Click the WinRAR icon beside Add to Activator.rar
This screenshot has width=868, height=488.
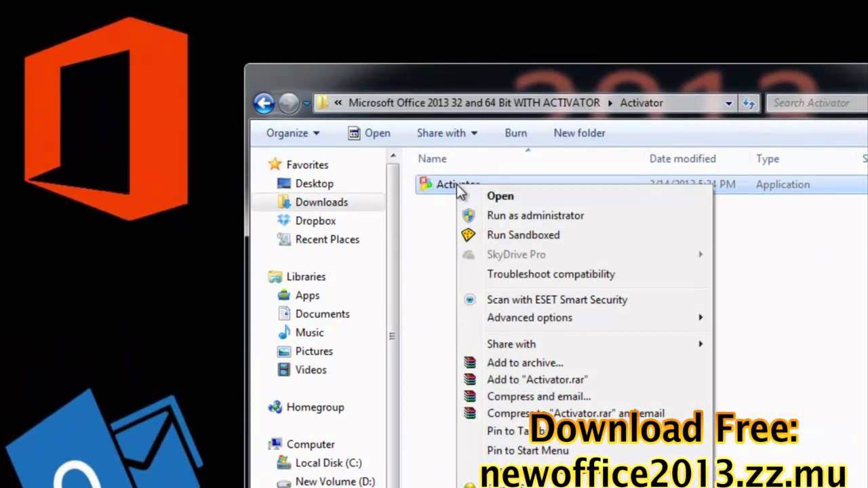pyautogui.click(x=469, y=380)
